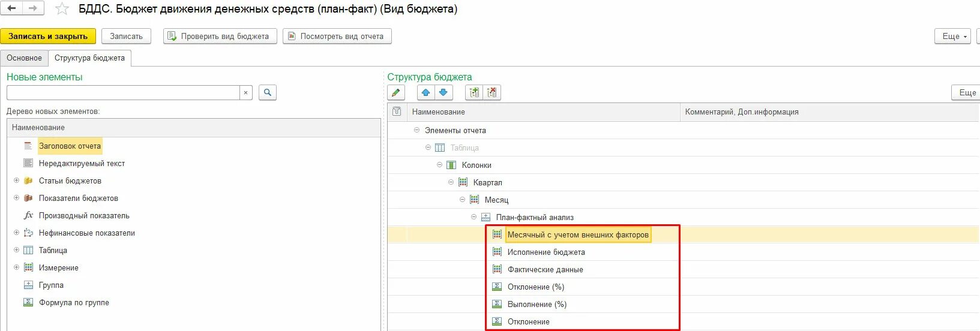Viewport: 980px width, 331px height.
Task: Click the Заголовок отчета row icon
Action: (28, 146)
